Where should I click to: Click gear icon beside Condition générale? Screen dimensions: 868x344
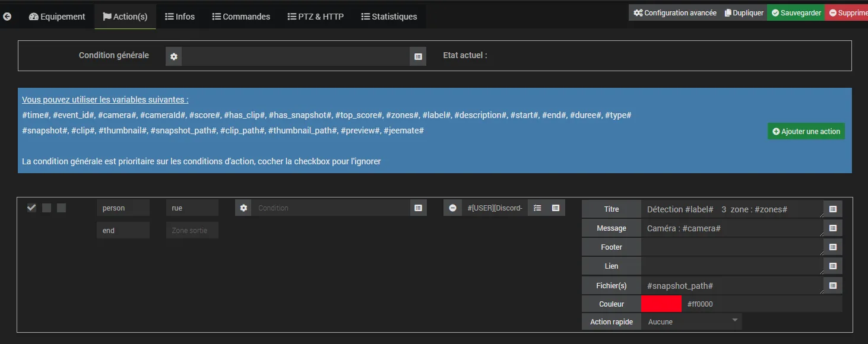174,56
